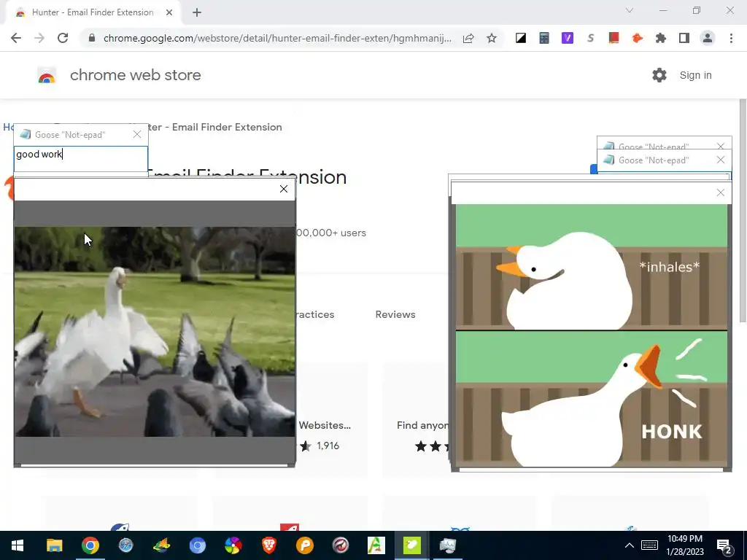Open the black-and-white contrast extension icon

521,38
